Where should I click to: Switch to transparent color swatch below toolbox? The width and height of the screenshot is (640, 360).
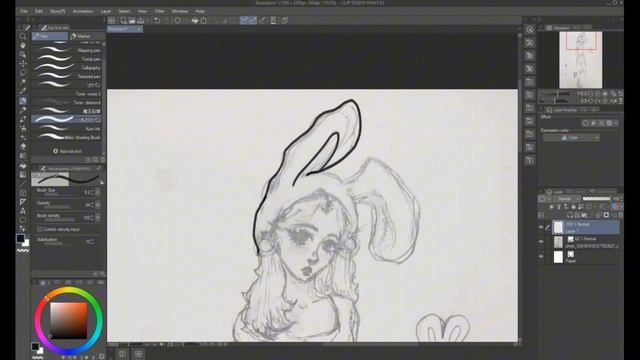[x=23, y=251]
